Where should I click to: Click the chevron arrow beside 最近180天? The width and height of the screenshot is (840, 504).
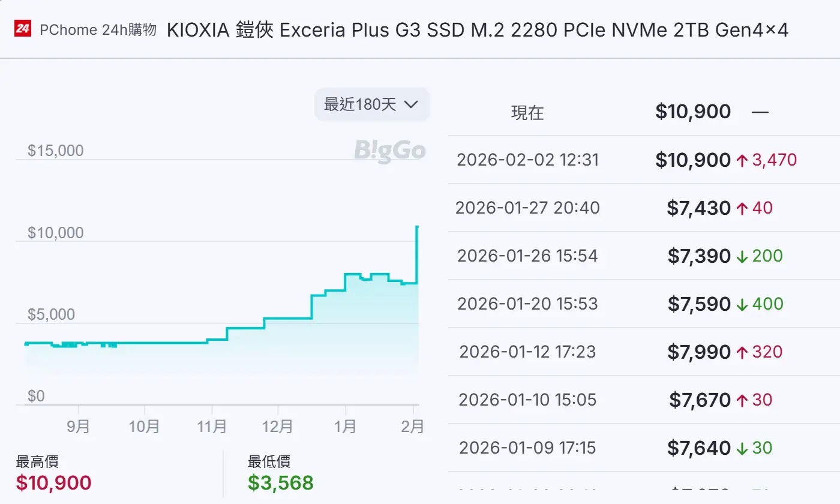(x=411, y=104)
